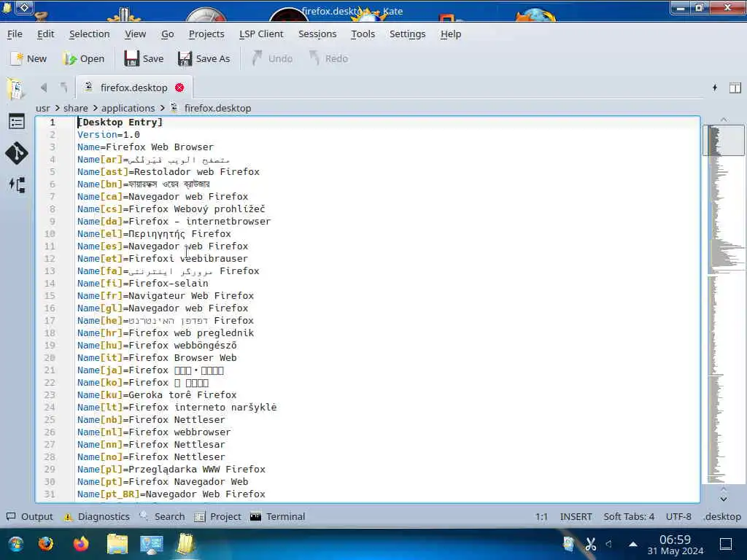Click 'applications' in the breadcrumb path
The image size is (747, 560).
point(128,108)
